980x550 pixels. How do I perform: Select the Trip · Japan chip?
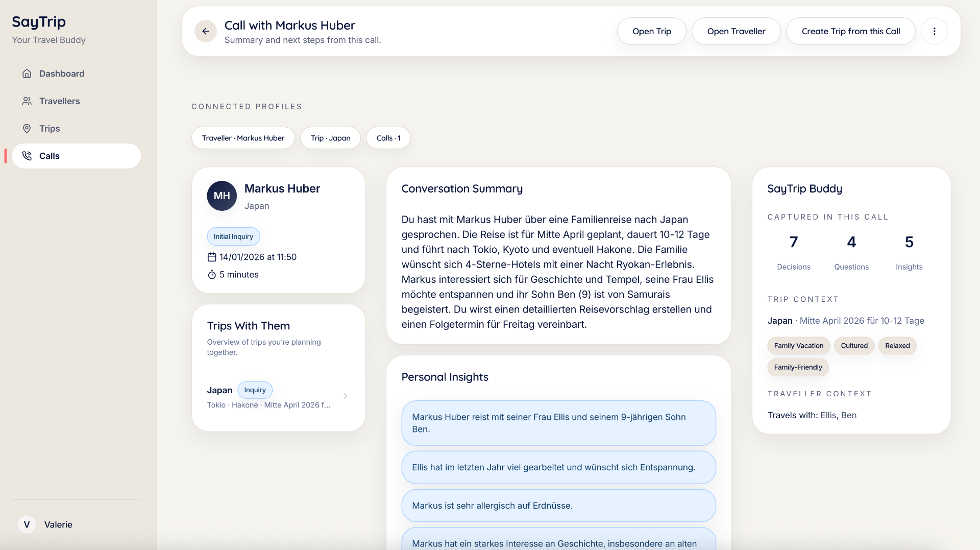(x=330, y=138)
